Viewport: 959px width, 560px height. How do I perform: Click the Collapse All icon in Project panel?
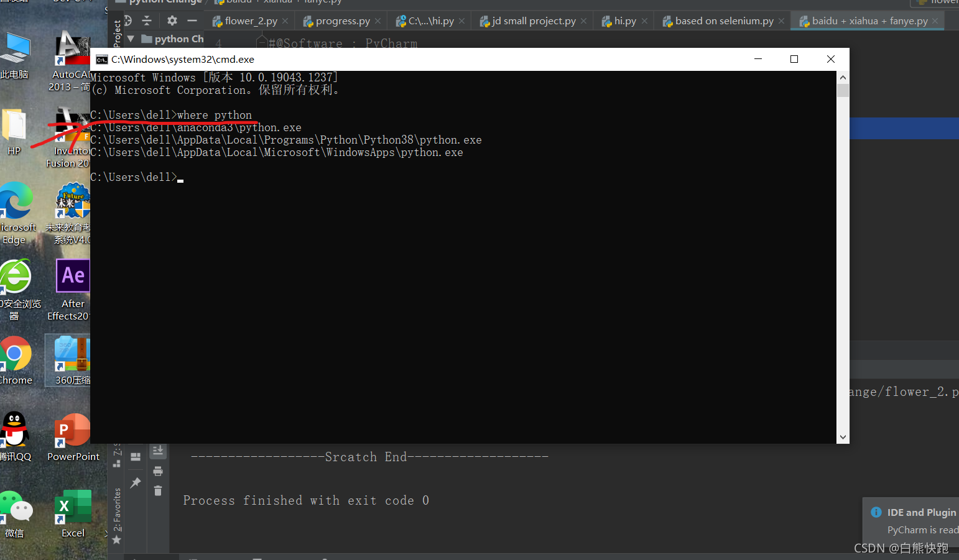[147, 21]
